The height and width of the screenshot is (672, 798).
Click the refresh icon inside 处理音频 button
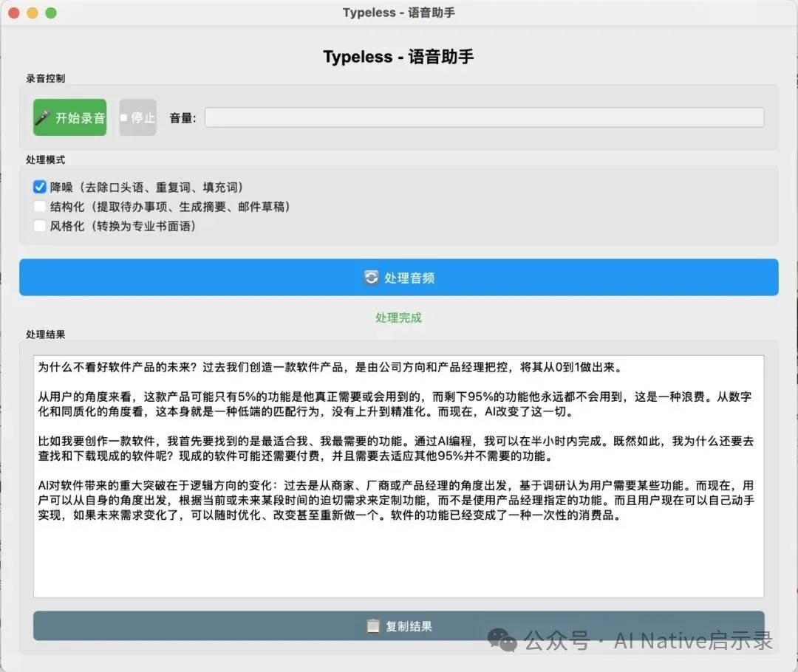coord(372,278)
